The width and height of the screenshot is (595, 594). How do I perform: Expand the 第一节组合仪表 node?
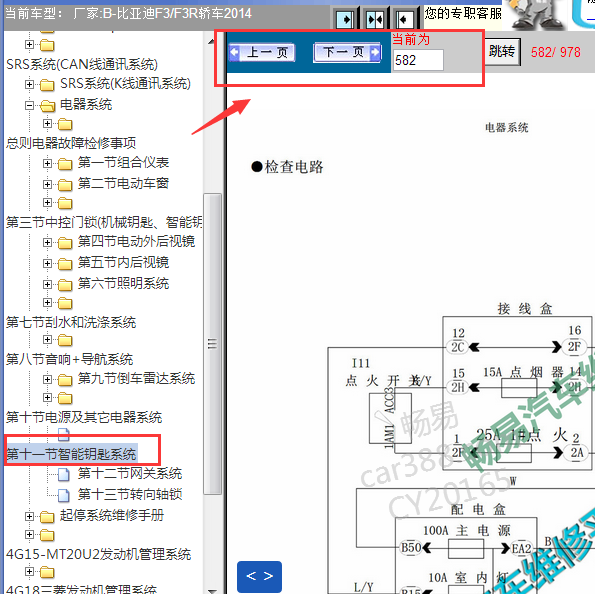click(47, 164)
